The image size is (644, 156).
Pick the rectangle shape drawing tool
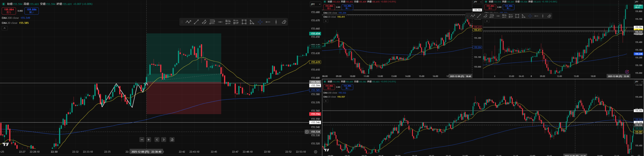pyautogui.click(x=244, y=22)
